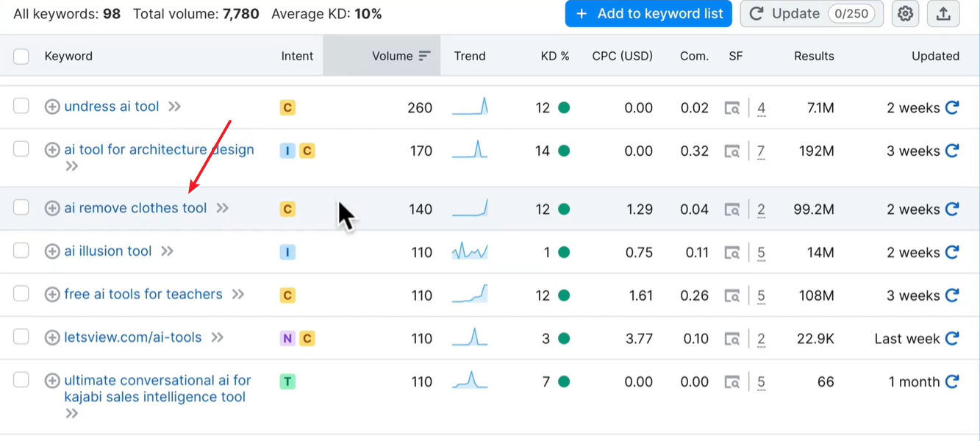980x441 pixels.
Task: Click the Informational intent badge of 'ai illusion tool'
Action: [287, 253]
